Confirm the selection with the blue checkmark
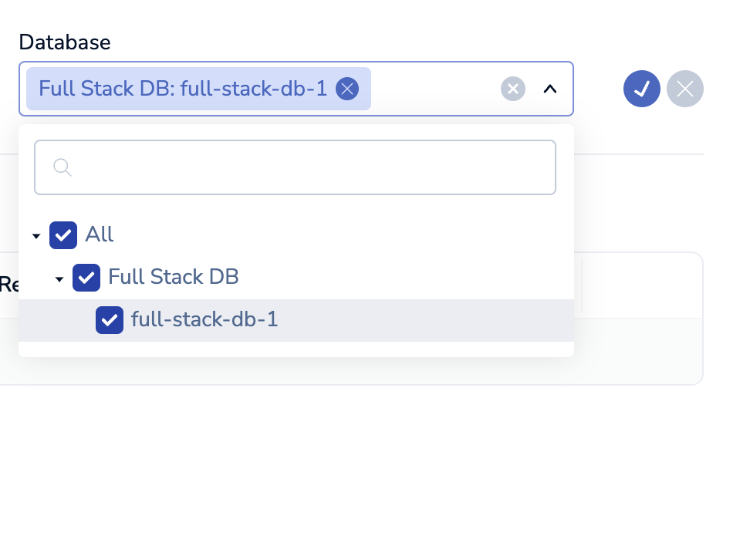Screen dimensions: 750x560 coord(642,89)
